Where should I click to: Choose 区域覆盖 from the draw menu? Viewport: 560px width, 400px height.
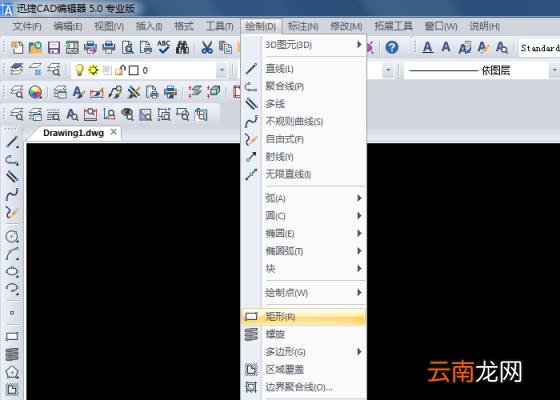pyautogui.click(x=304, y=369)
